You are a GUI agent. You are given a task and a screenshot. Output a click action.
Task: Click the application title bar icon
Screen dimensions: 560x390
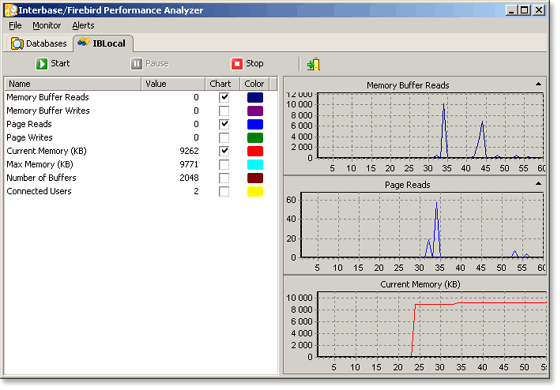11,10
